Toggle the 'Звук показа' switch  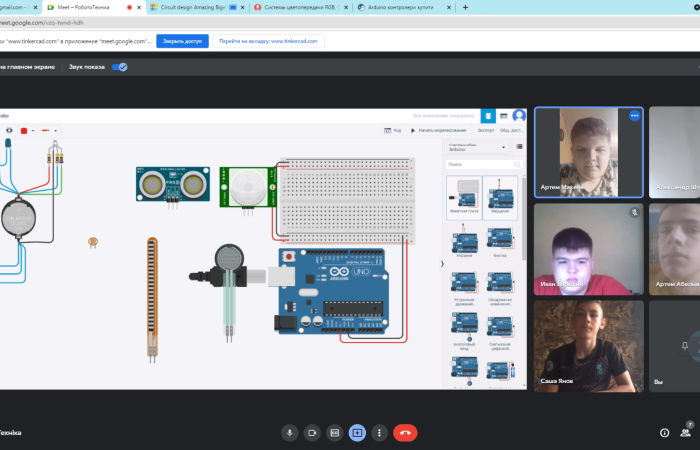coord(120,67)
